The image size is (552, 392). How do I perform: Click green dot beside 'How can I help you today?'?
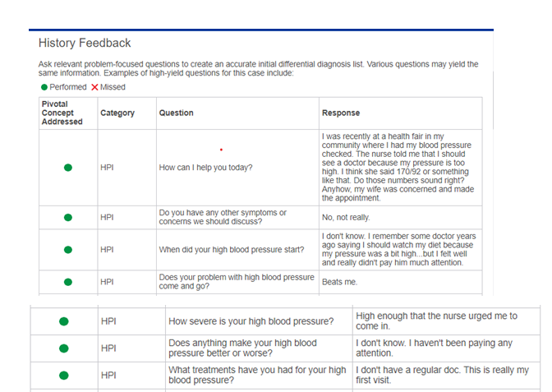(68, 168)
